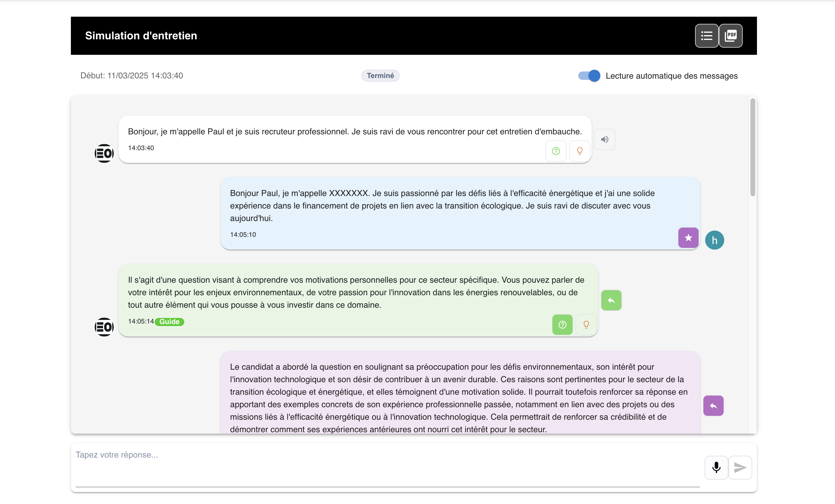Send the response with the arrow button
The image size is (835, 504).
[740, 467]
